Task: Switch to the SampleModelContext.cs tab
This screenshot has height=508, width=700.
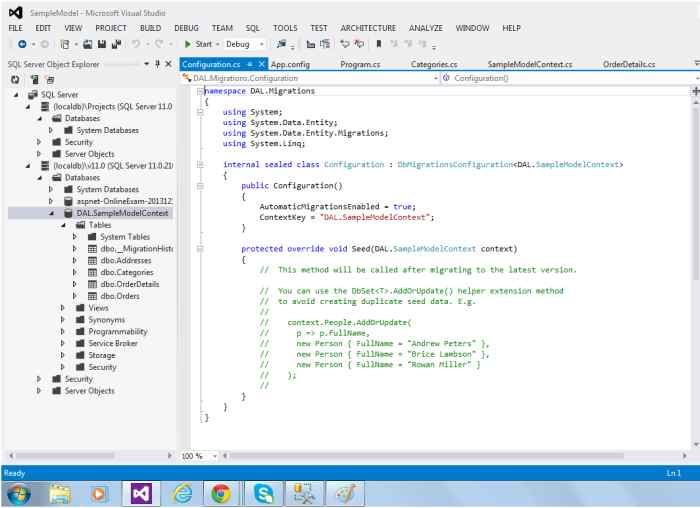Action: (529, 64)
